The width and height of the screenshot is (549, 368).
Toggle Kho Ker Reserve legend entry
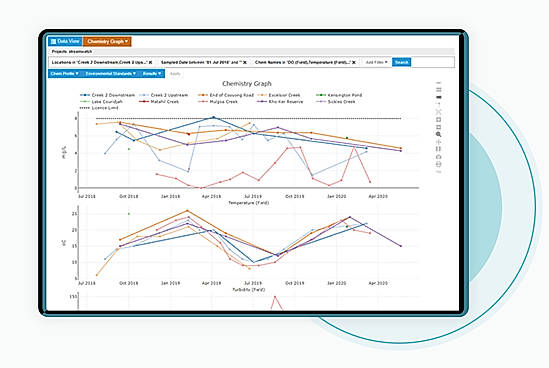[x=280, y=102]
